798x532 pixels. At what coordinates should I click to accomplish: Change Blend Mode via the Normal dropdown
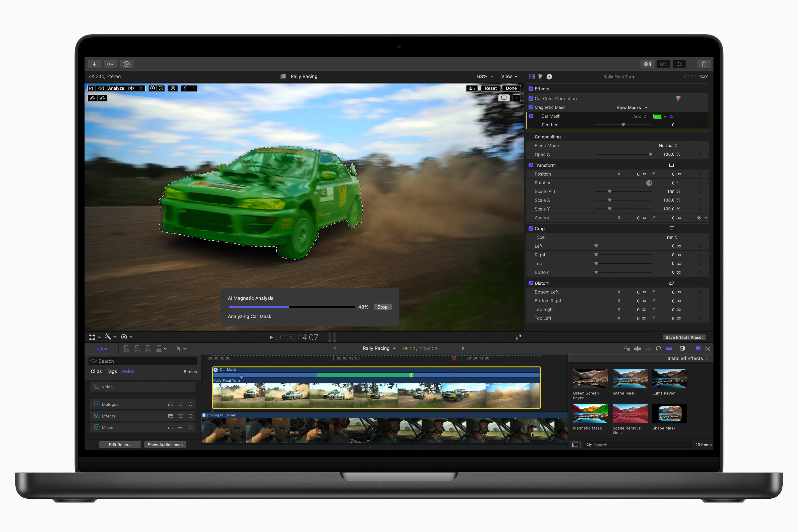[668, 145]
